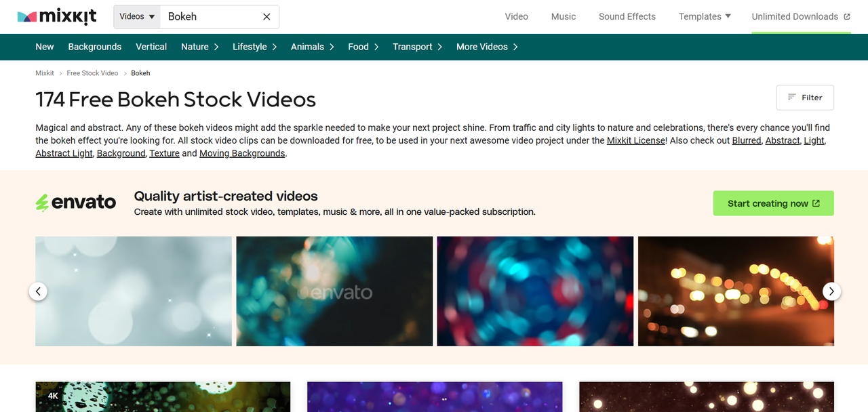
Task: Open the orange street lights bokeh video
Action: tap(736, 291)
